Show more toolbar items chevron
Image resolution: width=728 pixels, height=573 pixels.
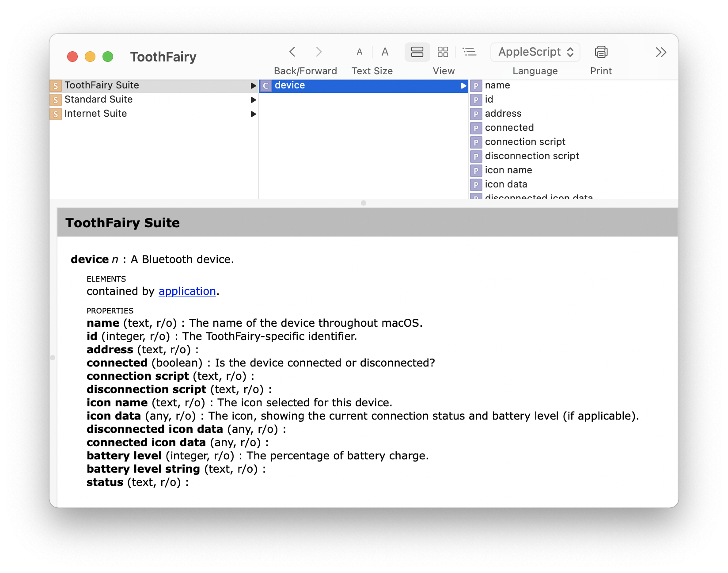pos(661,52)
